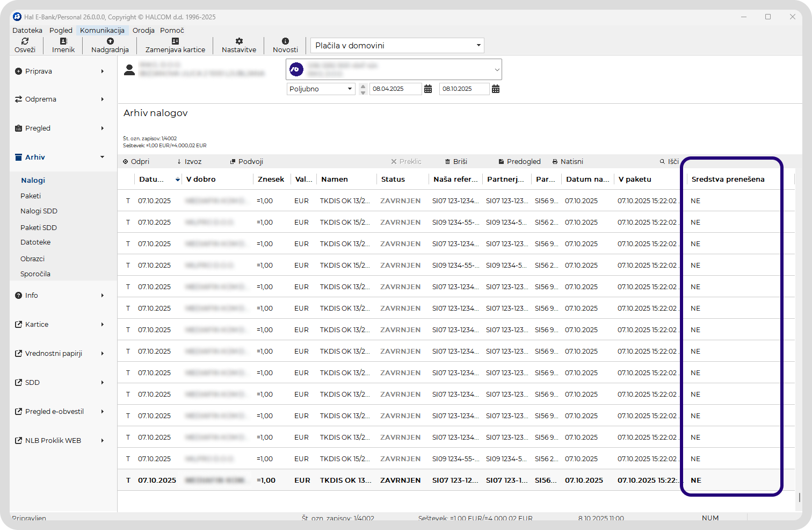Expand the Plačila v domovini dropdown
Viewport: 812px width, 530px height.
pyautogui.click(x=478, y=46)
